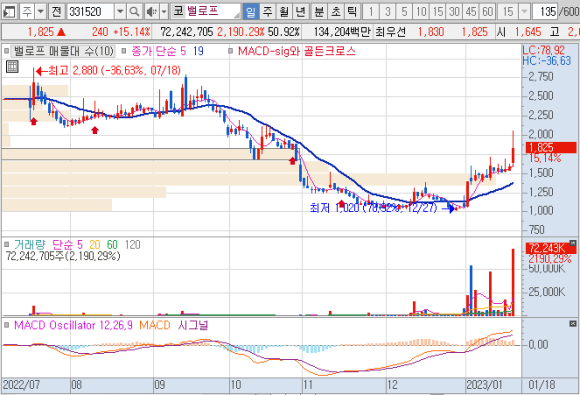
Task: Toggle the 벨로프 매물대 수(10) indicator marker
Action: pos(6,51)
